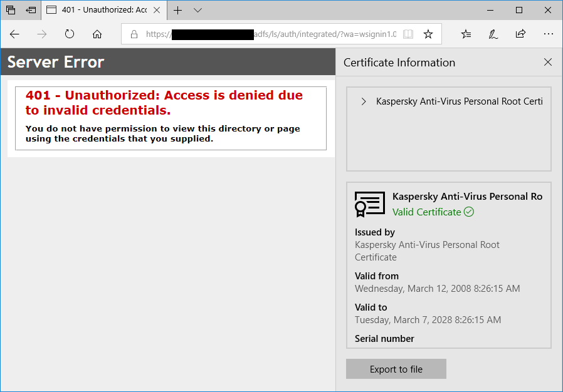Open the tab preview dropdown chevron
563x392 pixels.
point(198,10)
